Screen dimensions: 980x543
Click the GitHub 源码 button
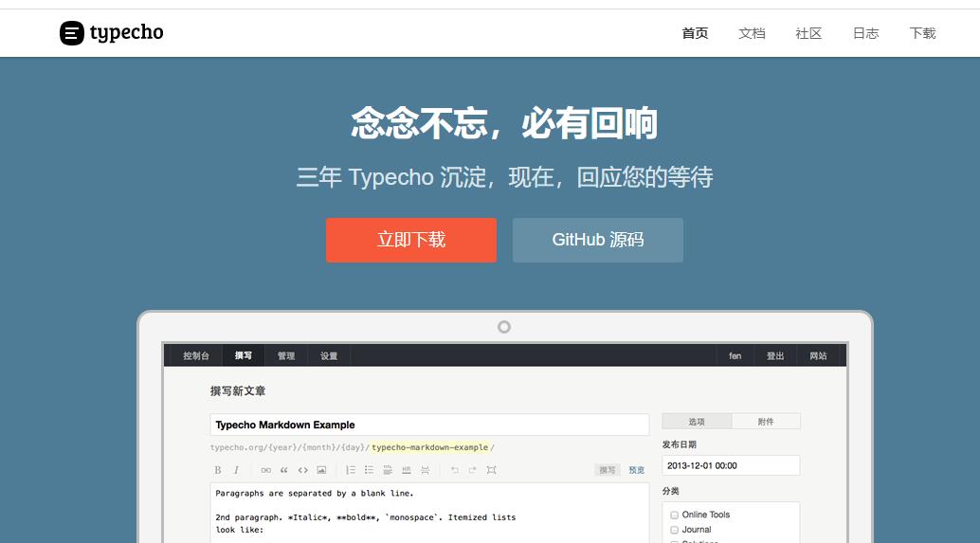[598, 240]
